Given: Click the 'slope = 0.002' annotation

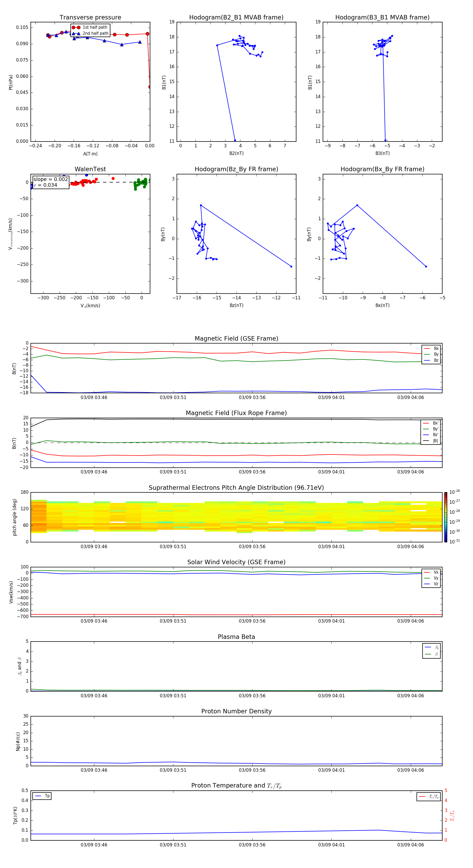Looking at the screenshot, I should click(x=50, y=179).
